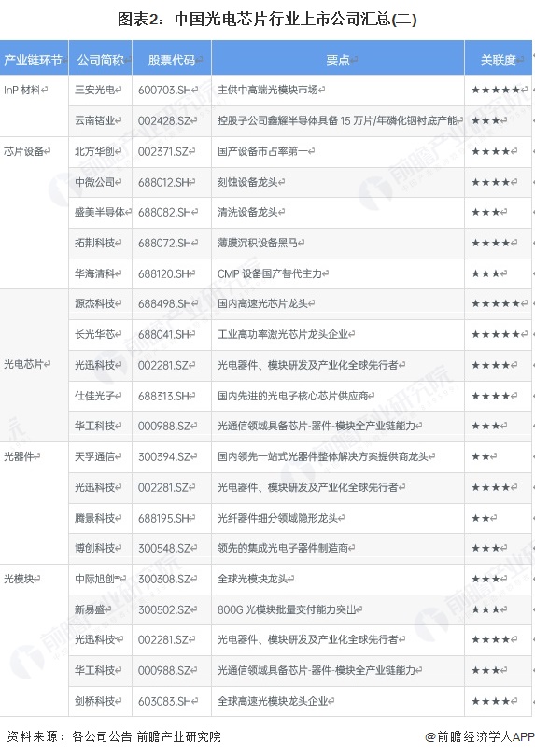The image size is (535, 756).
Task: Select company name 新易盛
Action: coord(90,609)
